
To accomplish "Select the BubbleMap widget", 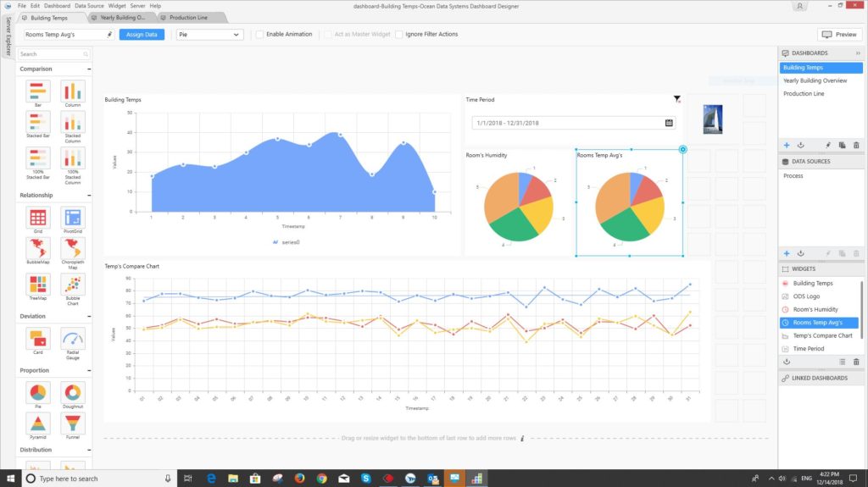I will (37, 248).
